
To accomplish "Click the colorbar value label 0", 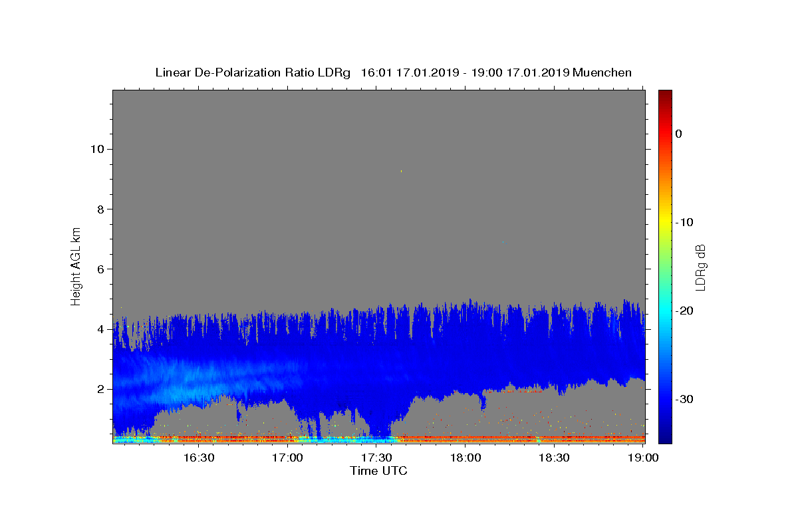I will (x=679, y=134).
